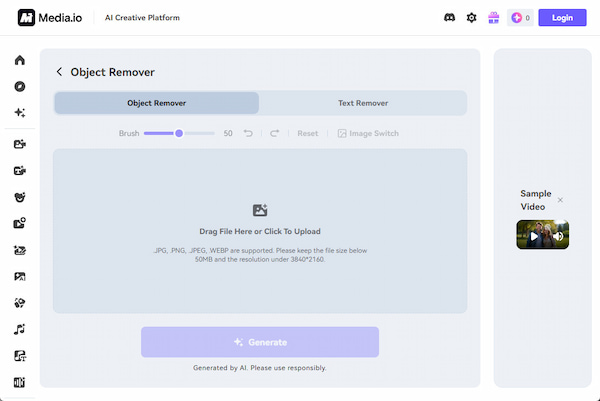Switch to the Text Remover tab

click(363, 103)
